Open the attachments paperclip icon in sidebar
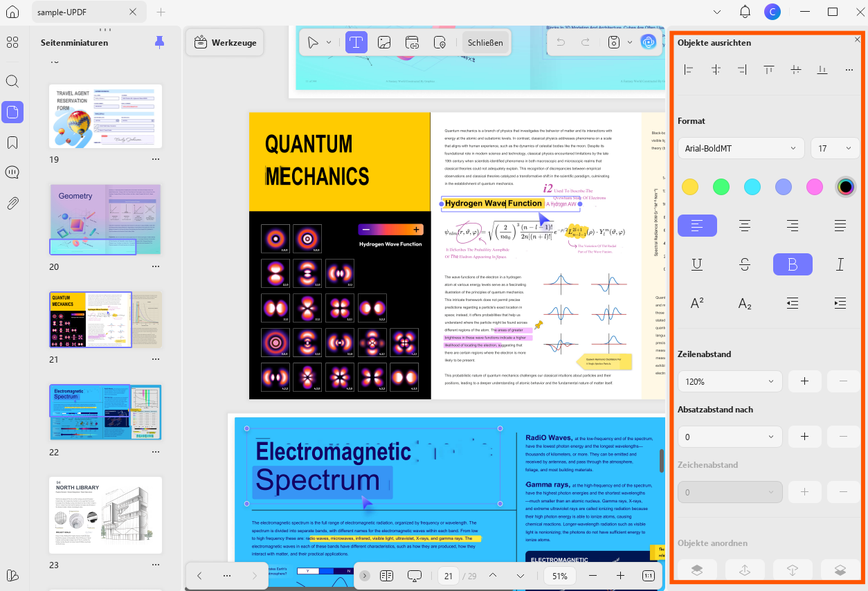 pos(12,203)
